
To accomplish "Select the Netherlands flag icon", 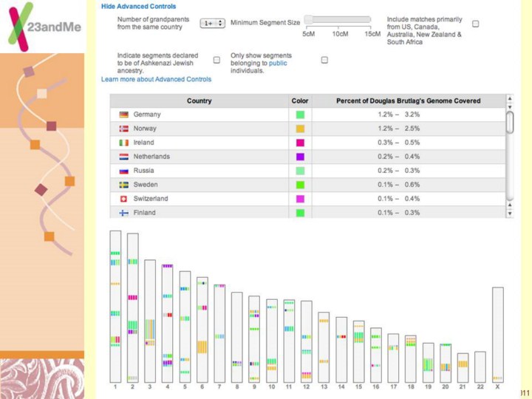I will click(124, 157).
